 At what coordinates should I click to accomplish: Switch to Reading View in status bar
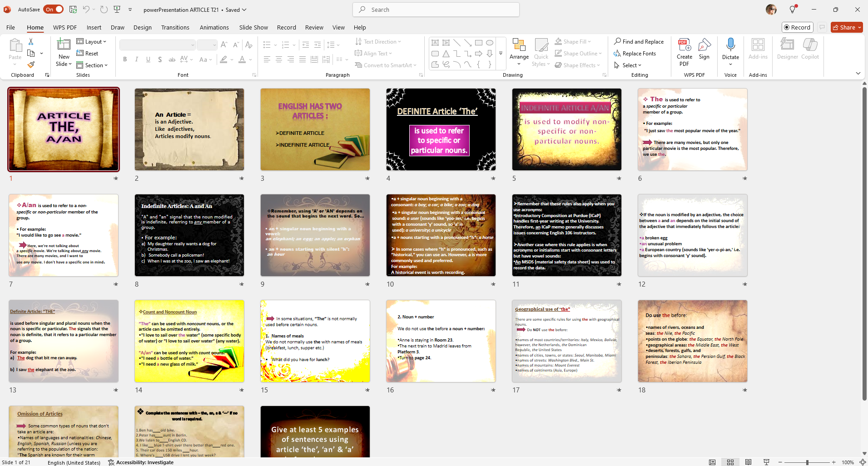pyautogui.click(x=748, y=462)
